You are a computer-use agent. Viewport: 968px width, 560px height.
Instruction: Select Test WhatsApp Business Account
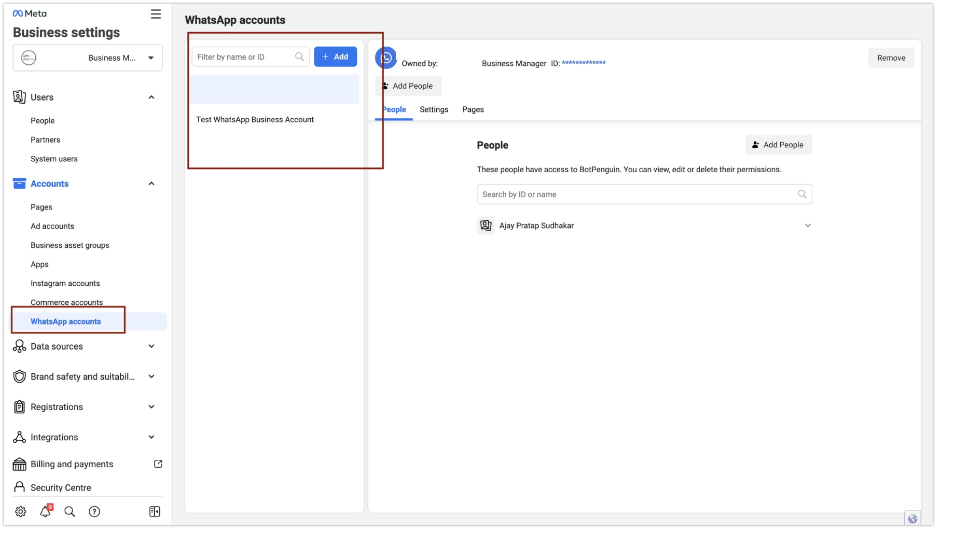[x=255, y=119]
